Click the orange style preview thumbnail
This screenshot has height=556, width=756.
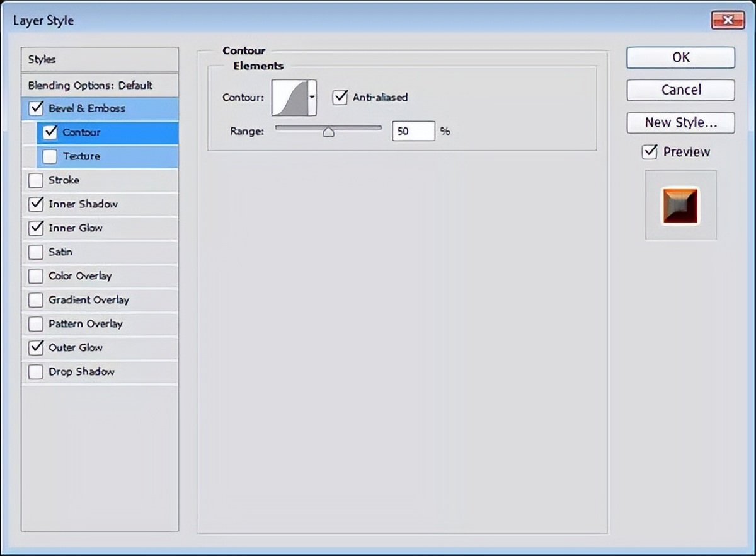680,206
